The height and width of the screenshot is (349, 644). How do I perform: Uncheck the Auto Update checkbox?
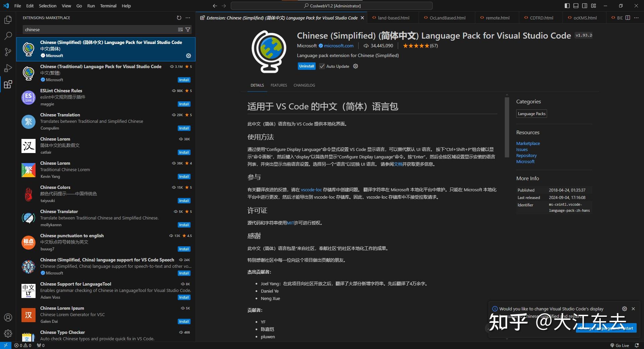tap(322, 66)
